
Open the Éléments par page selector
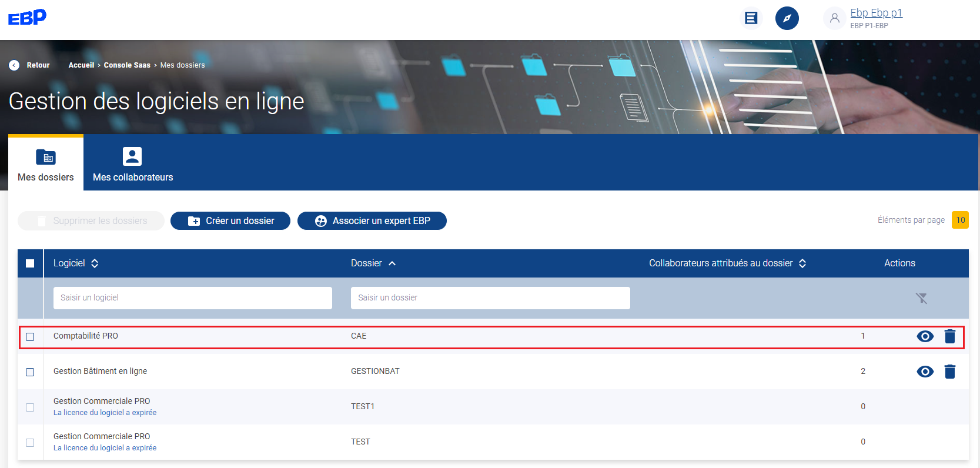coord(960,220)
